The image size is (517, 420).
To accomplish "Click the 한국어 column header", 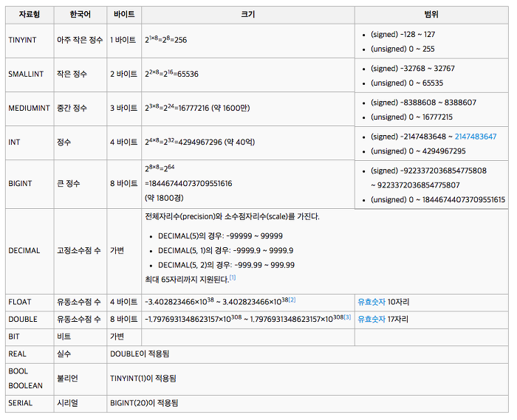I will click(x=80, y=15).
